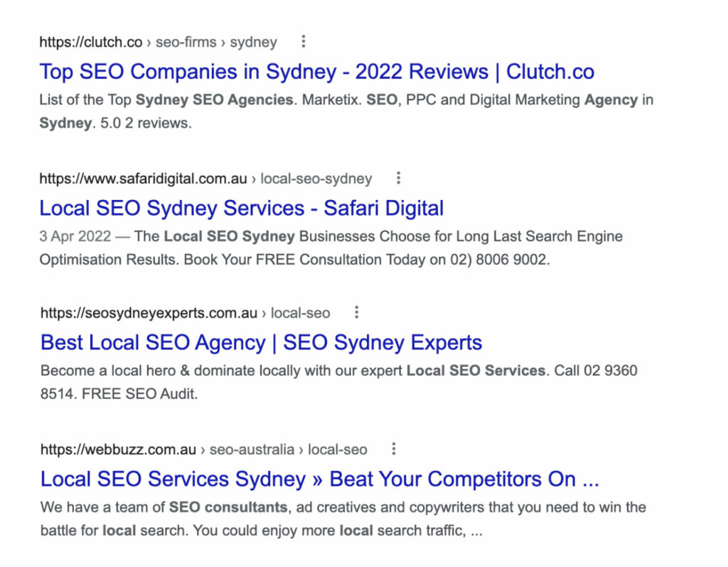Open the three-dot menu for the clutch.co result
Viewport: 728px width, 567px height.
[x=304, y=42]
